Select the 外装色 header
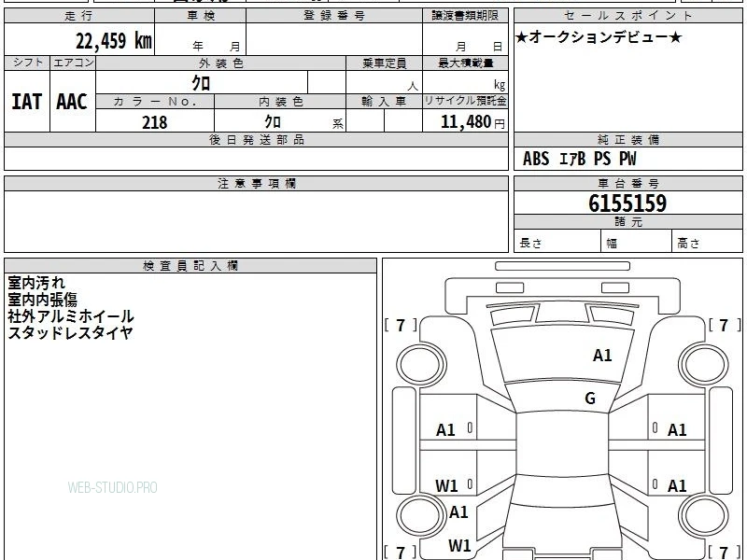This screenshot has height=560, width=747. [220, 63]
